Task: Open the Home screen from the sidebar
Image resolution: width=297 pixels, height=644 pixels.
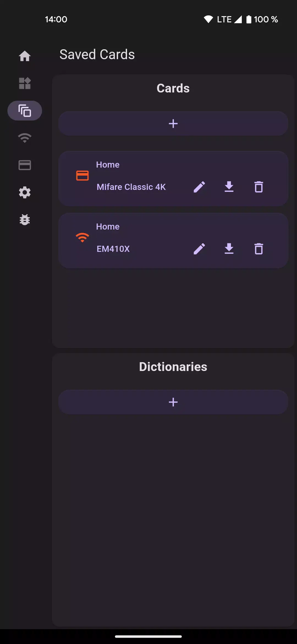Action: (25, 56)
